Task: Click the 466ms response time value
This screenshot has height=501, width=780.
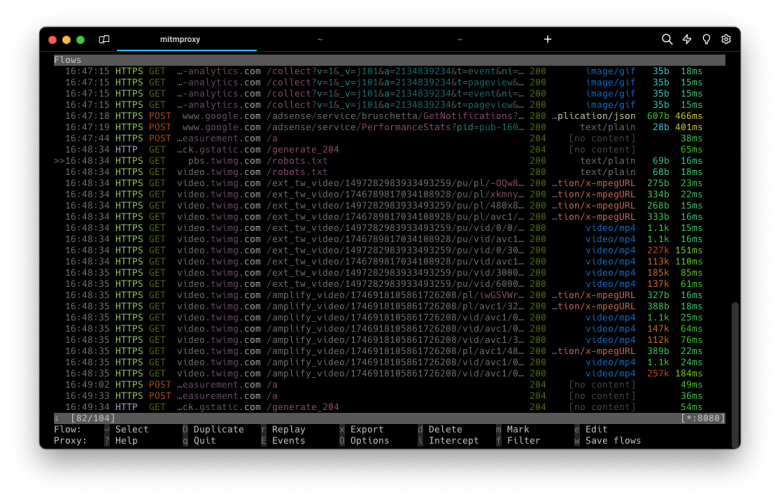Action: tap(688, 116)
